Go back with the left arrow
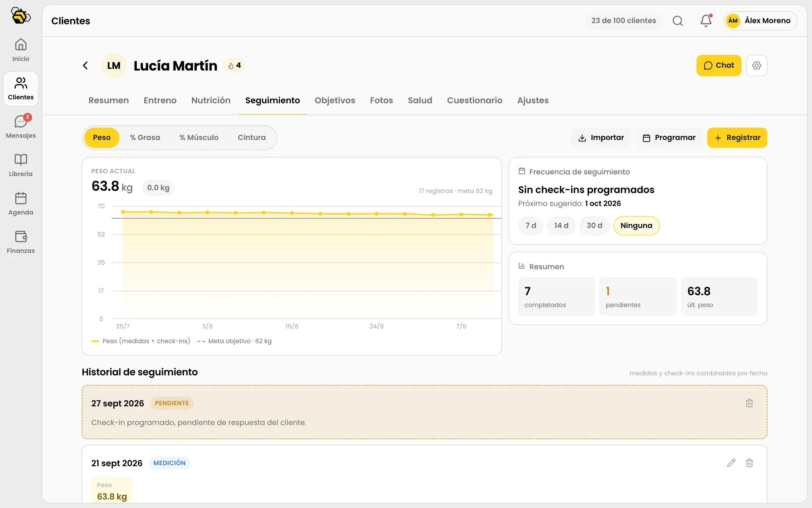 coord(85,66)
